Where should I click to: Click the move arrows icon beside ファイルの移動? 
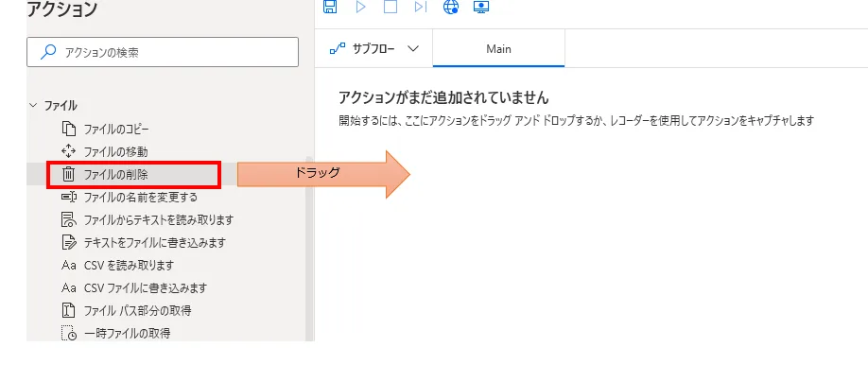tap(68, 151)
